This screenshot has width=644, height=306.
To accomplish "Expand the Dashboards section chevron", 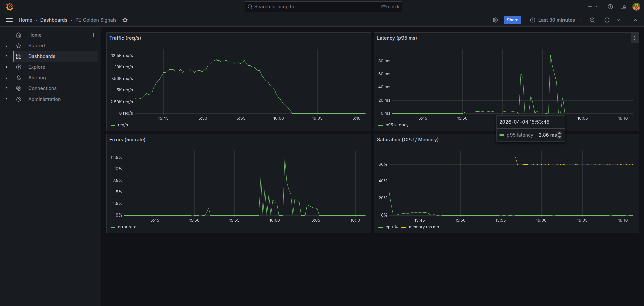I will (7, 56).
